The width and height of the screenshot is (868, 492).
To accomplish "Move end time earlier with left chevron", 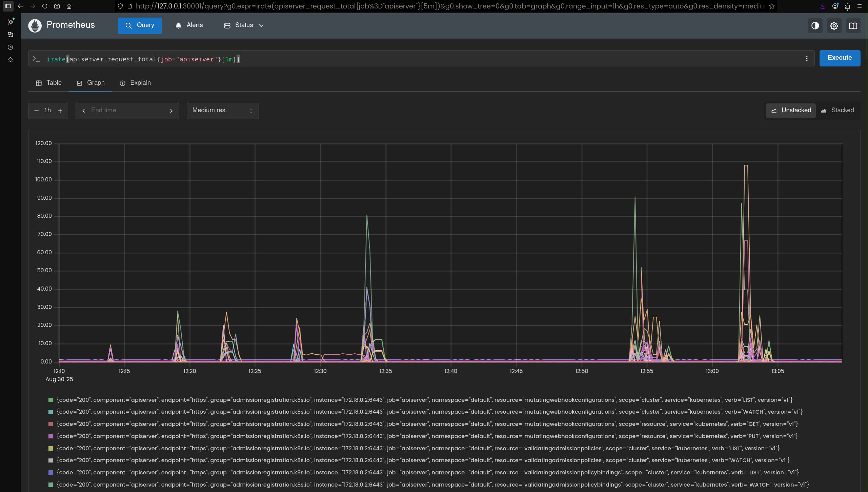I will pyautogui.click(x=84, y=111).
